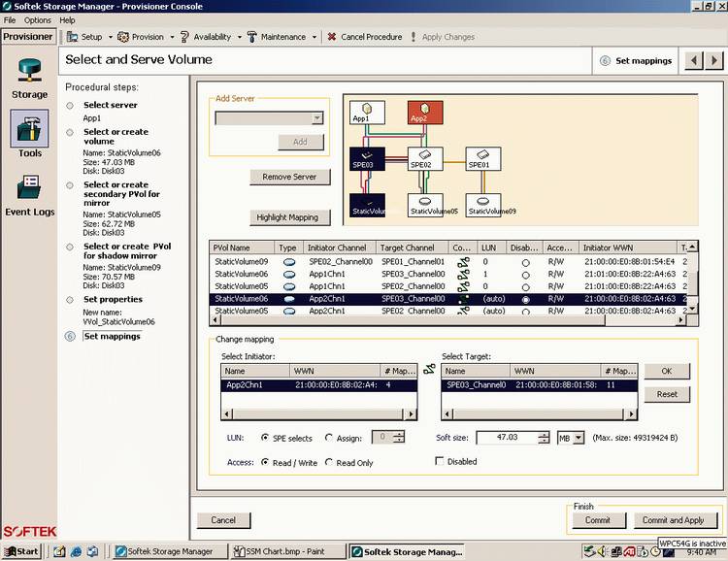Click Highlight Mapping button
Viewport: 728px width, 561px height.
(288, 217)
